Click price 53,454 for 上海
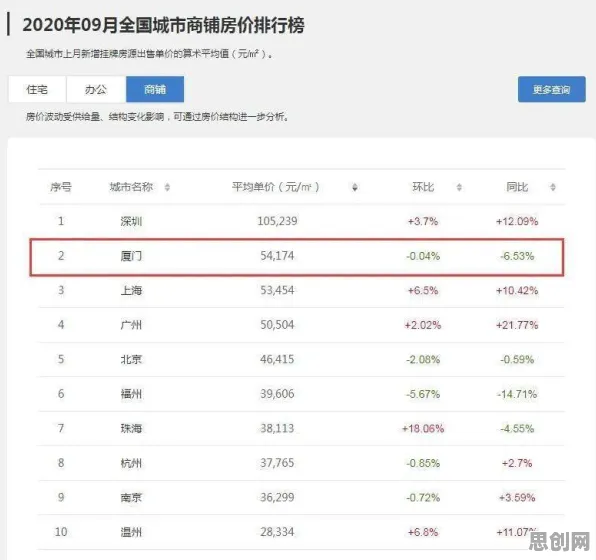The height and width of the screenshot is (560, 596). click(277, 290)
